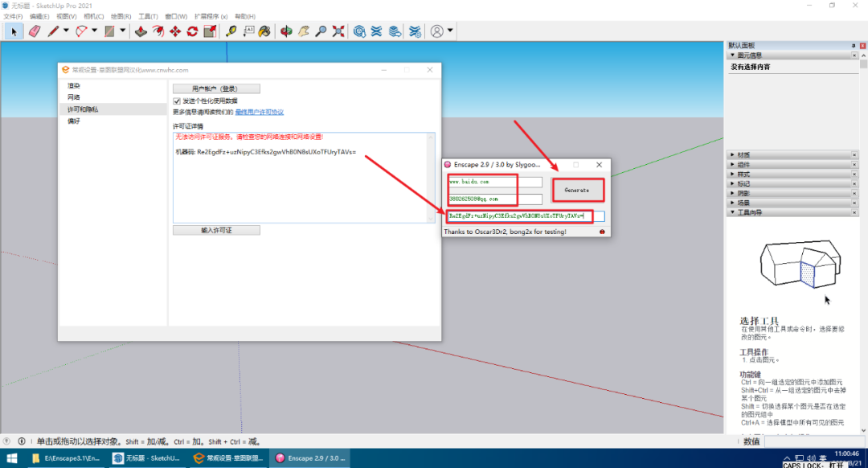This screenshot has height=468, width=868.
Task: Click the 用户帐户 (登录) button
Action: point(216,88)
